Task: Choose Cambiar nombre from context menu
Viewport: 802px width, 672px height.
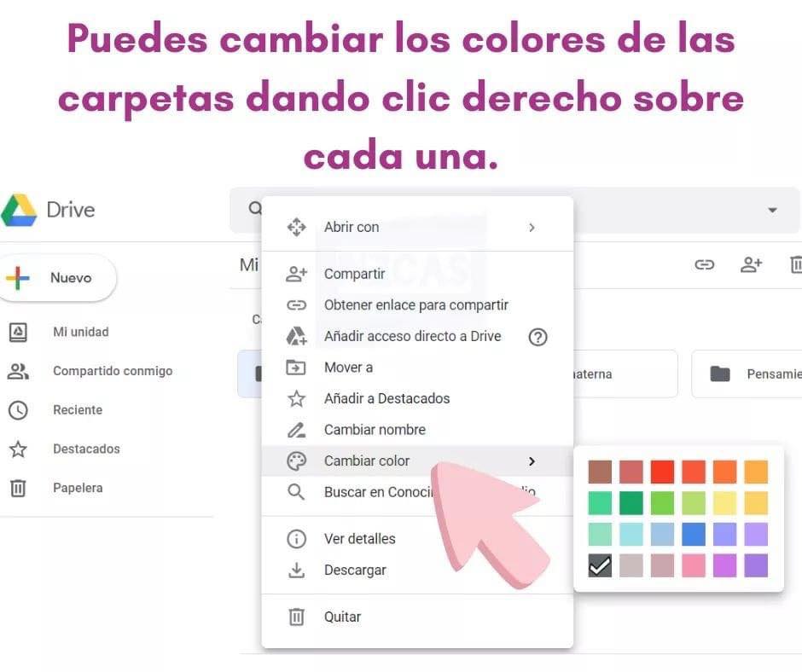Action: point(375,430)
